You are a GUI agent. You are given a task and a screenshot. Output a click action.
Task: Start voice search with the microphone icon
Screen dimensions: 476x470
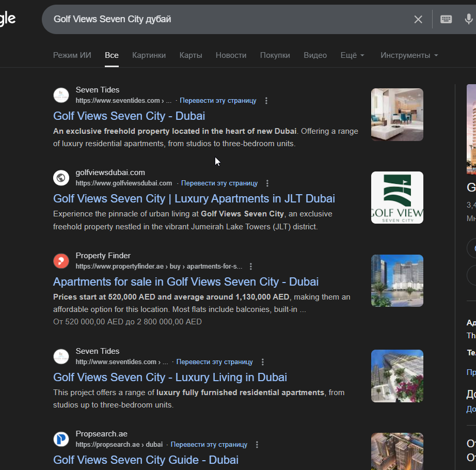(468, 20)
